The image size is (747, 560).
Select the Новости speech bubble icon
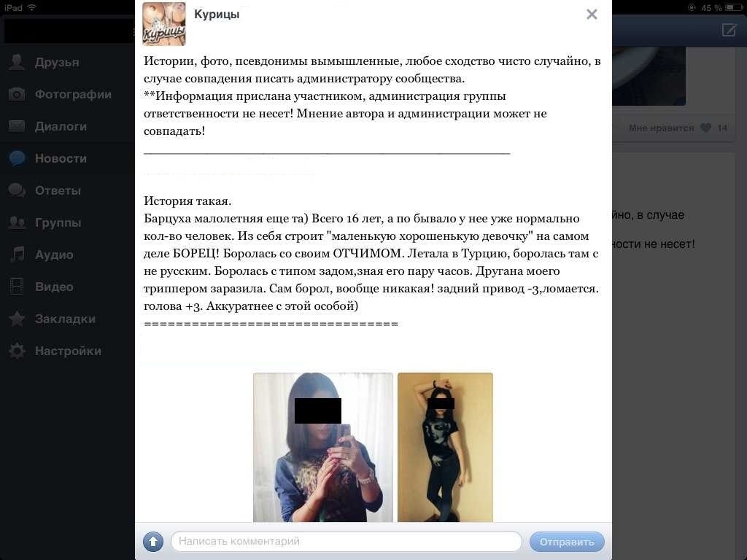pos(18,158)
